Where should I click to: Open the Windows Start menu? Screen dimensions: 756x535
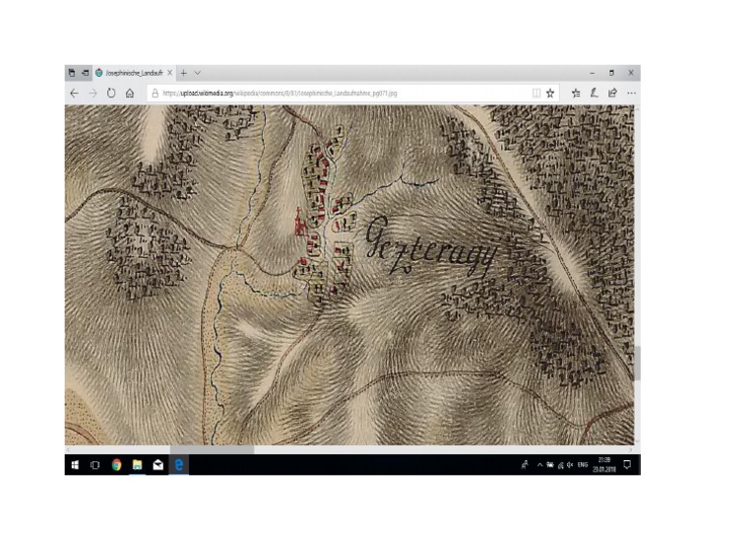tap(75, 465)
